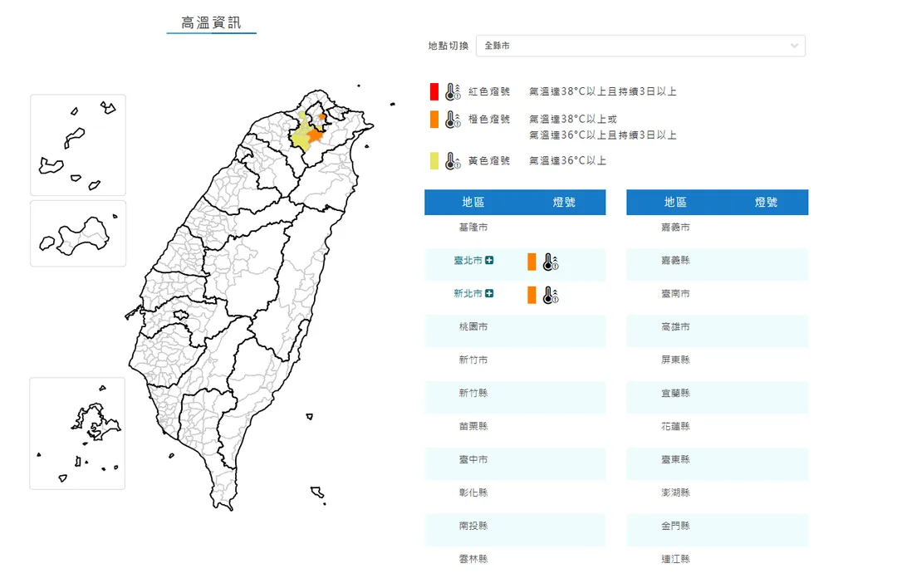897x588 pixels.
Task: Click 燈號 header in right table
Action: click(766, 202)
